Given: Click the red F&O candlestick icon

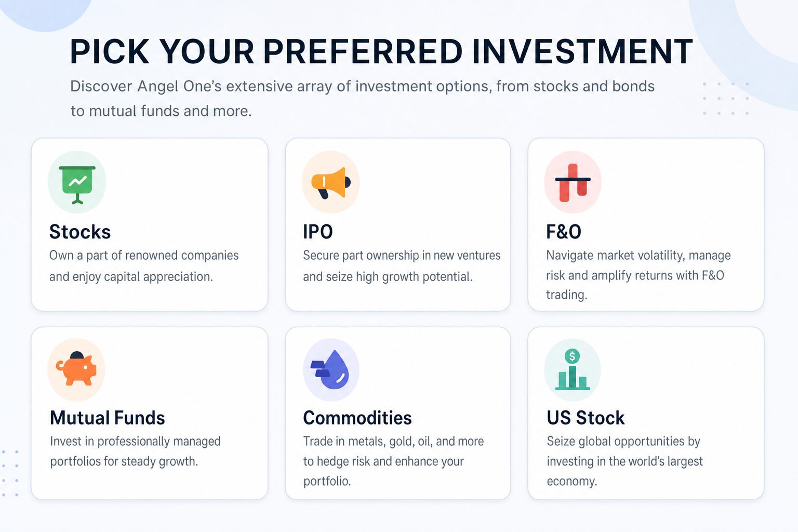Looking at the screenshot, I should [573, 182].
